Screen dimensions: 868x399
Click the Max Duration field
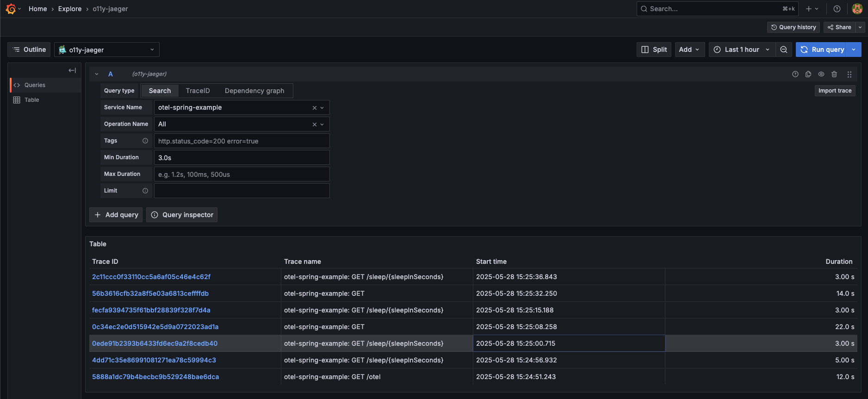pyautogui.click(x=242, y=174)
